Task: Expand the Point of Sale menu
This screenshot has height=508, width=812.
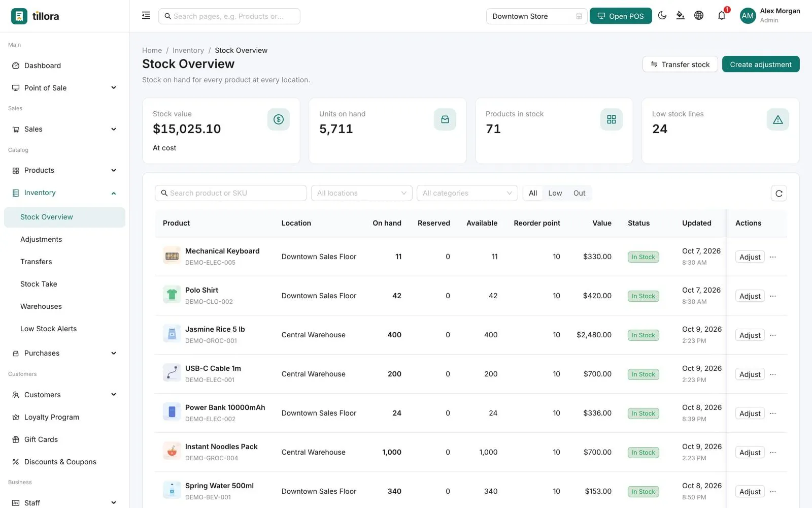Action: [x=64, y=88]
